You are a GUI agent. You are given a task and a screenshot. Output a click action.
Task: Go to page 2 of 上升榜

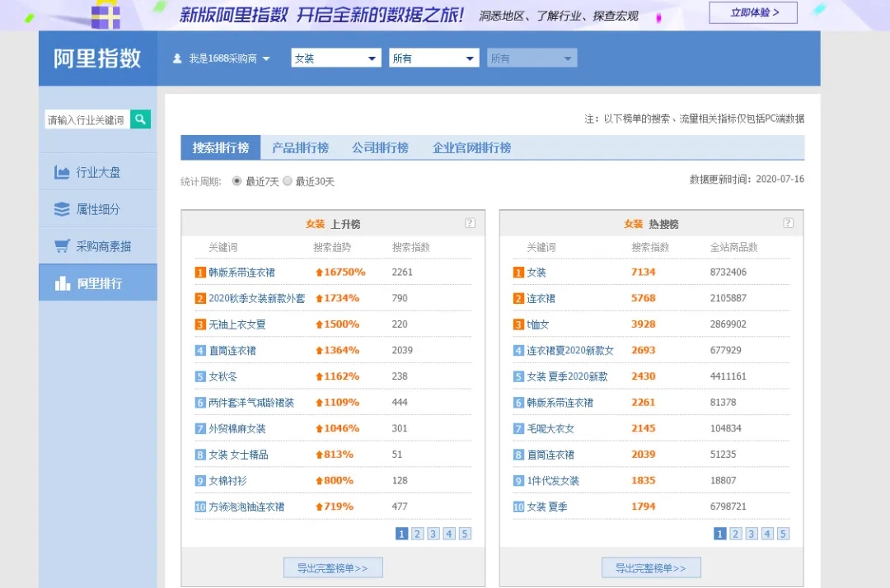click(x=417, y=534)
